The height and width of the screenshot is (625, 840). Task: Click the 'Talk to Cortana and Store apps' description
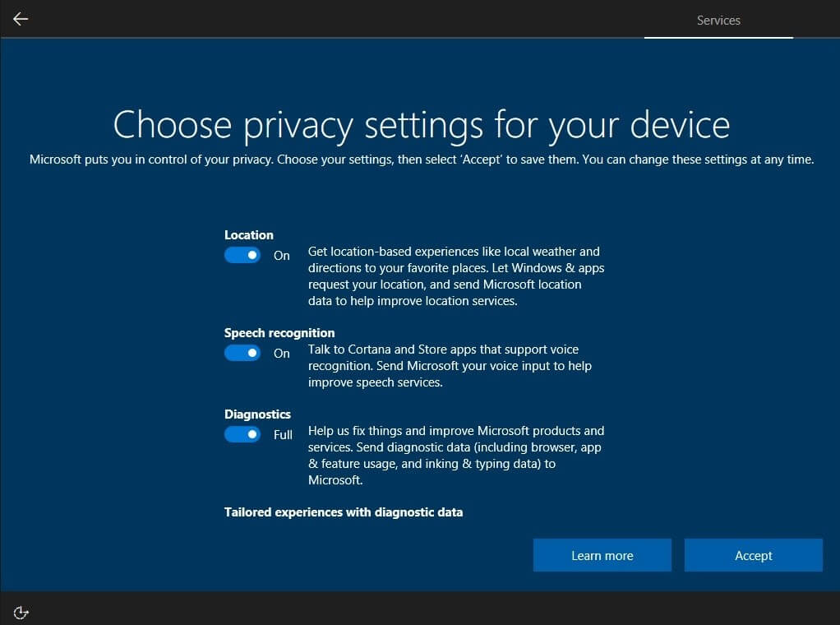450,366
